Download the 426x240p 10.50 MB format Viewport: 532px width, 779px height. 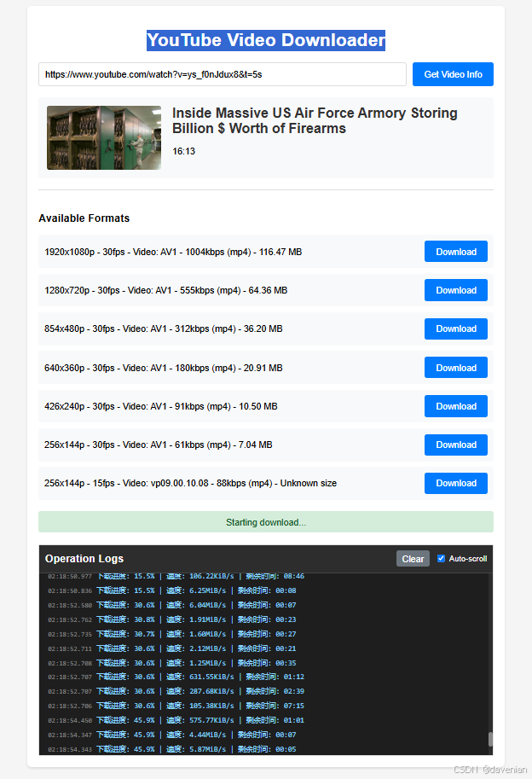(455, 406)
